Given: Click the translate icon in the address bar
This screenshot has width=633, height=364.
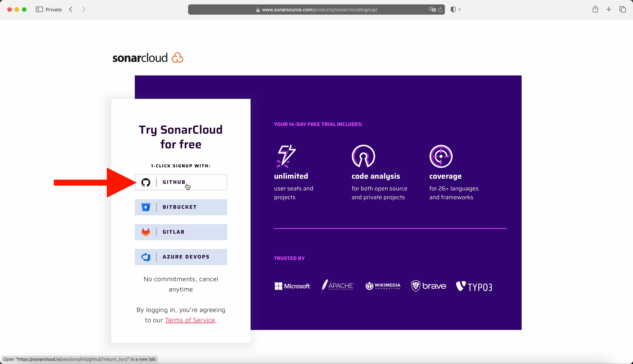Looking at the screenshot, I should [x=432, y=10].
